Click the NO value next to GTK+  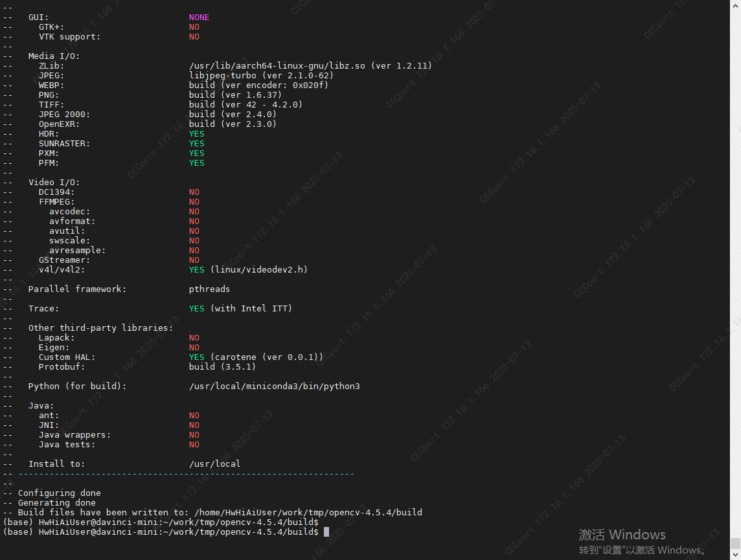[194, 27]
